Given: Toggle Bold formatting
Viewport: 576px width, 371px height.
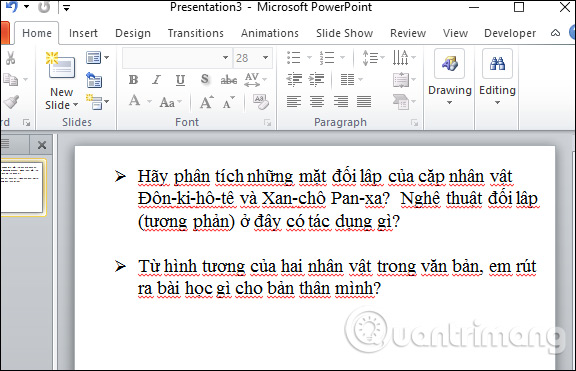Looking at the screenshot, I should pyautogui.click(x=133, y=80).
